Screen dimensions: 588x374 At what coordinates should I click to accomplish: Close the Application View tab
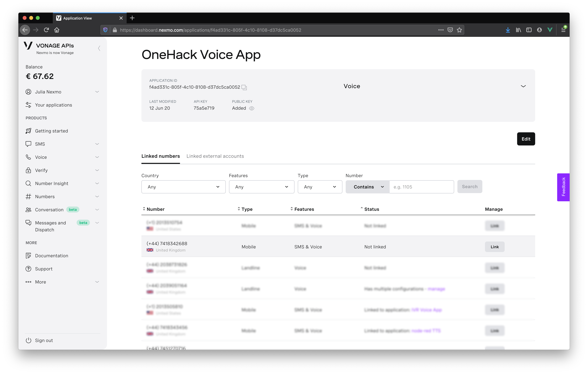pos(121,18)
